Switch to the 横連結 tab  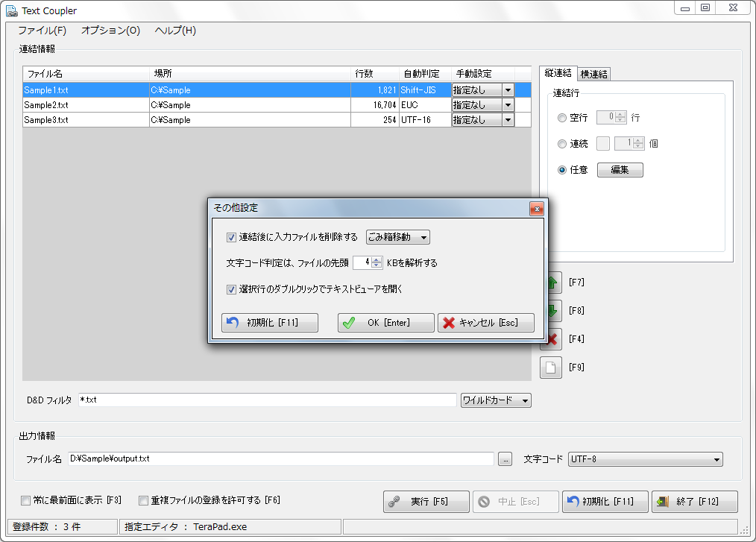point(593,74)
